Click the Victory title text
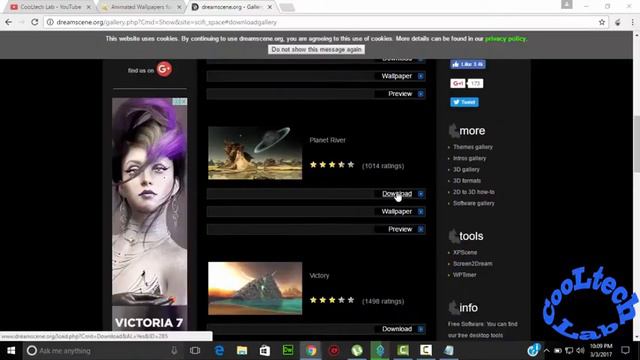The width and height of the screenshot is (640, 360). [319, 276]
